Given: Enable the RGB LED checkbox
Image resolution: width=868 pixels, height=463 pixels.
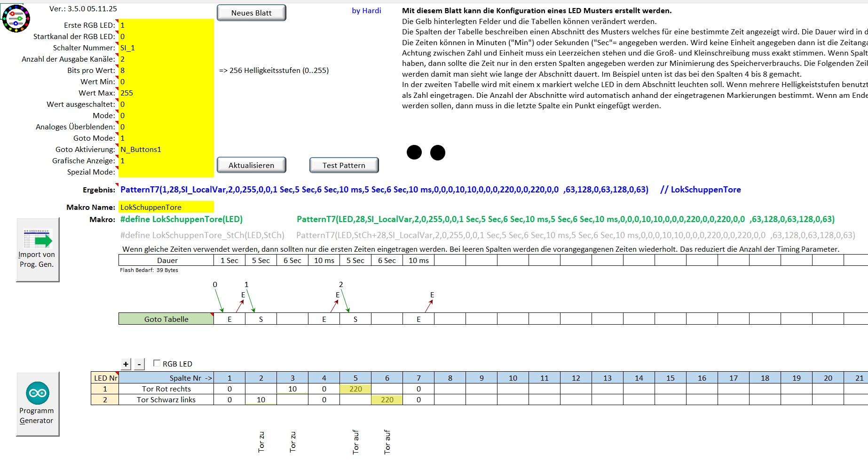Looking at the screenshot, I should 157,363.
